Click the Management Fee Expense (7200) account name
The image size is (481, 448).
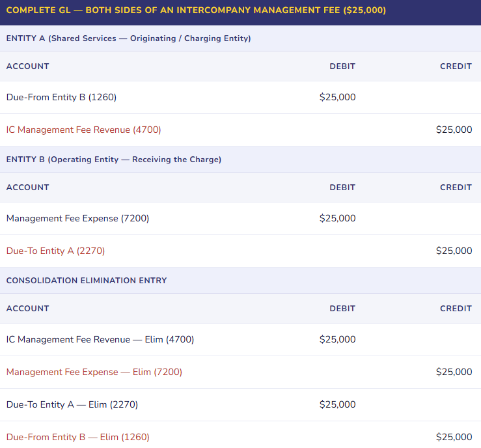coord(77,218)
